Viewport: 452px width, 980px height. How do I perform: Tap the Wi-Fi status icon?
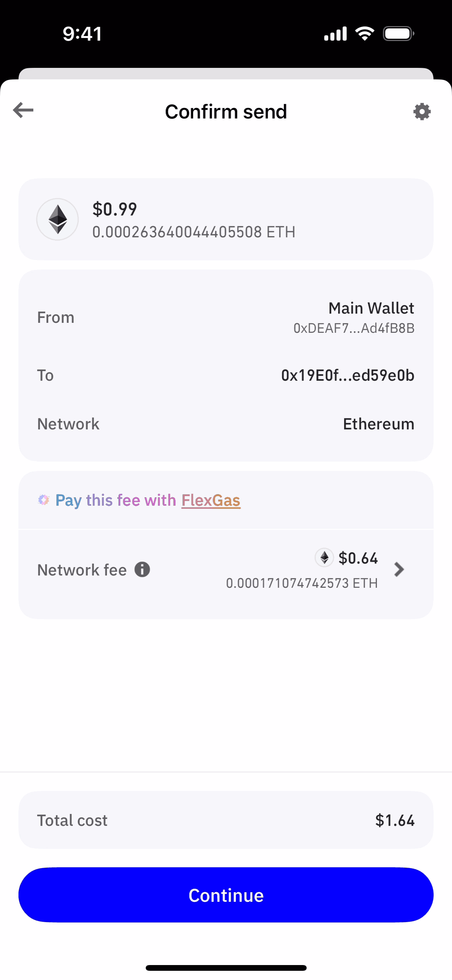[365, 34]
